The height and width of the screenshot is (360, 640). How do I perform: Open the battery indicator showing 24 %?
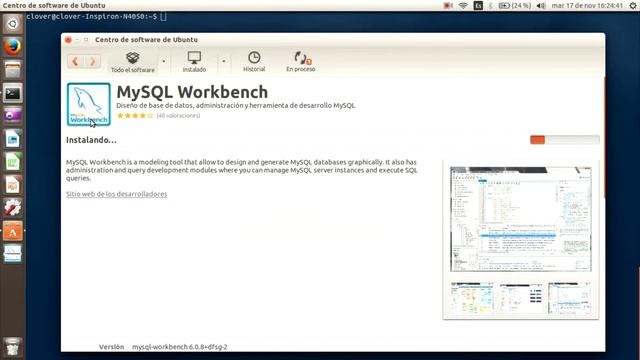pos(514,5)
